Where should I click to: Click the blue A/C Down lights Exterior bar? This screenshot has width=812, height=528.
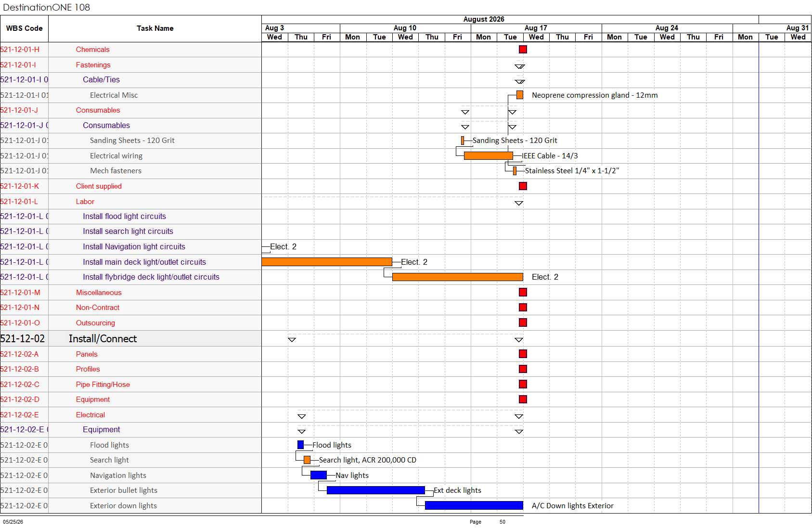click(x=474, y=505)
